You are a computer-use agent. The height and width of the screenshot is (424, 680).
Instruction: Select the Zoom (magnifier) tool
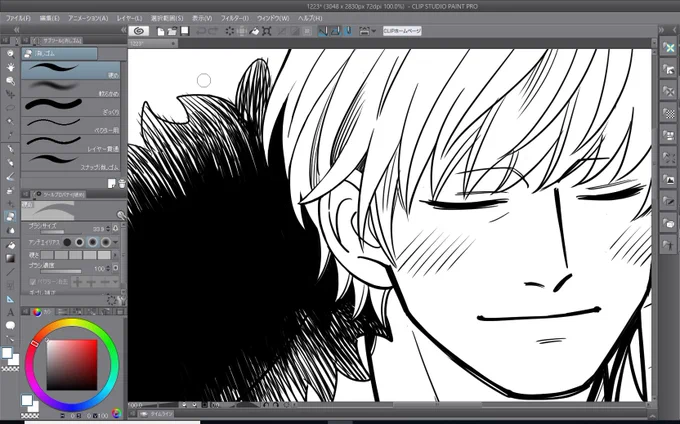(10, 54)
